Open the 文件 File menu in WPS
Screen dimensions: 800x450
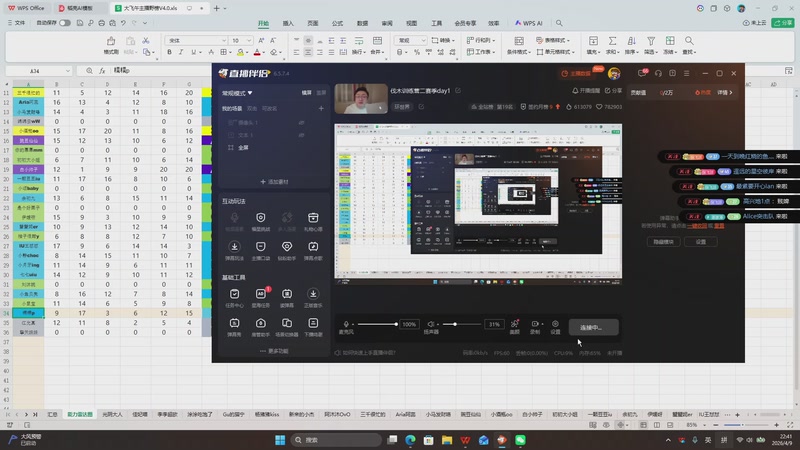pos(16,23)
